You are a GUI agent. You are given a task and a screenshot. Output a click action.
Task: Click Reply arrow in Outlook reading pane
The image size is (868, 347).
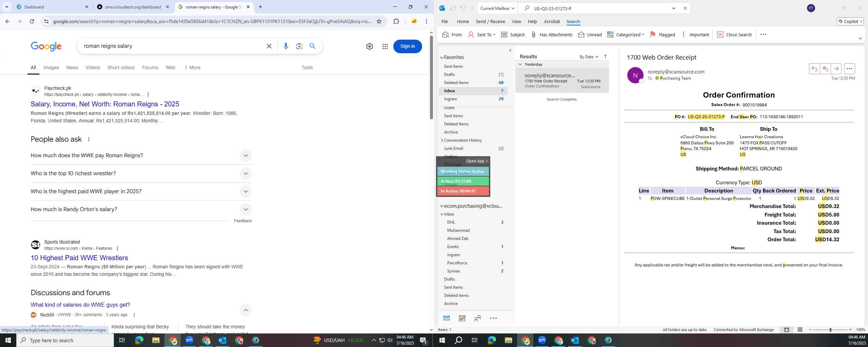(814, 69)
